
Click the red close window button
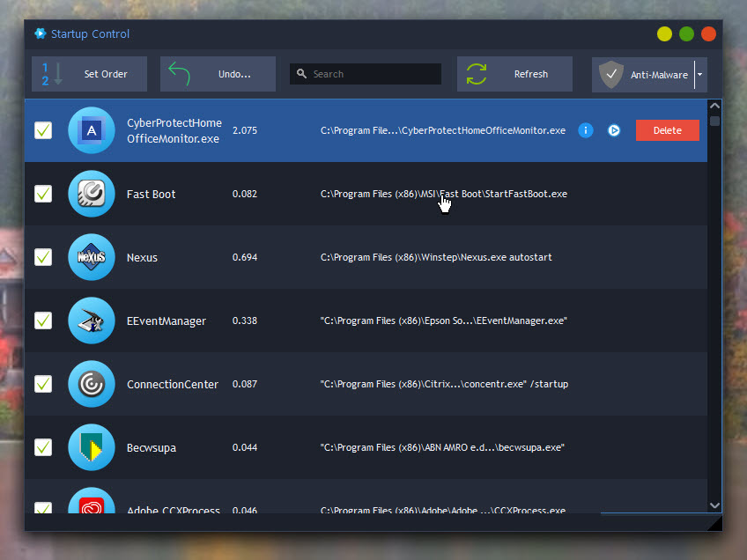point(708,33)
